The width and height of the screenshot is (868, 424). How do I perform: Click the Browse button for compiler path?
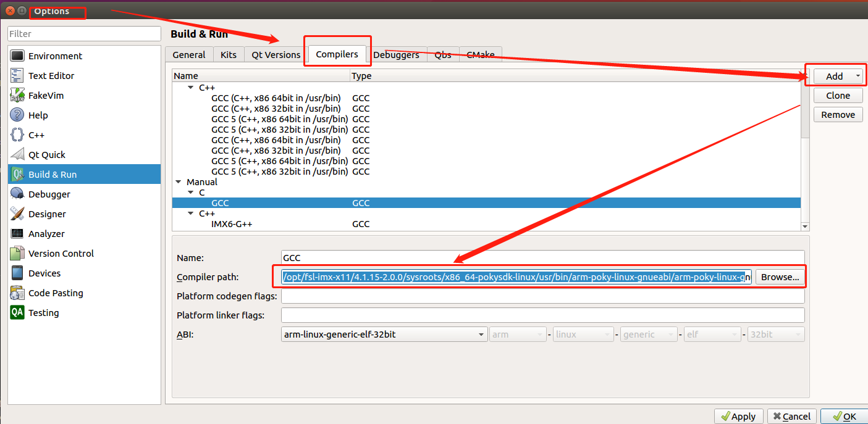[780, 276]
